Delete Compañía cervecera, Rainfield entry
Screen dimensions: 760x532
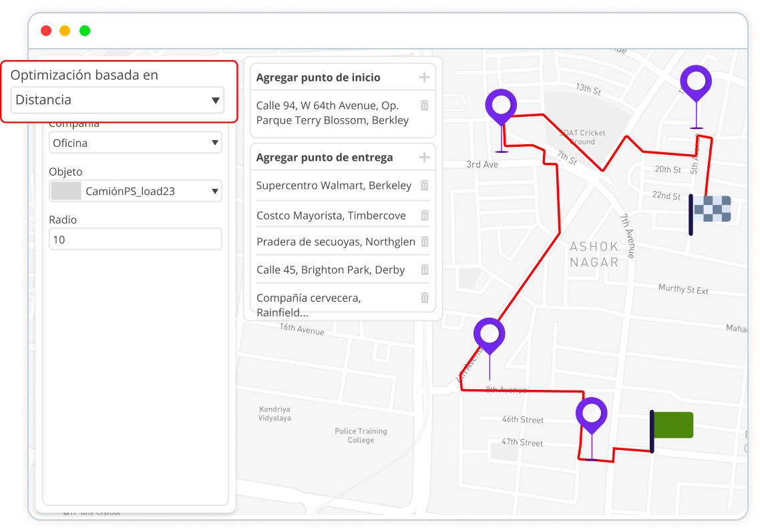(425, 298)
